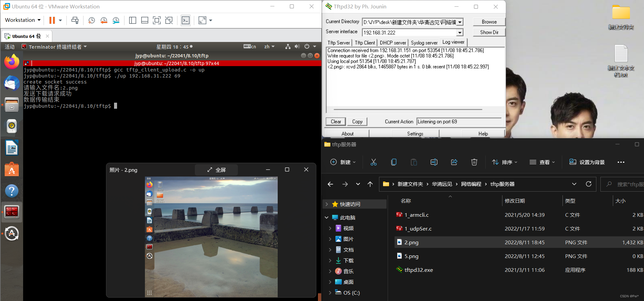Viewport: 644px width, 301px height.
Task: Open Software Updater in Ubuntu dock
Action: (x=12, y=234)
